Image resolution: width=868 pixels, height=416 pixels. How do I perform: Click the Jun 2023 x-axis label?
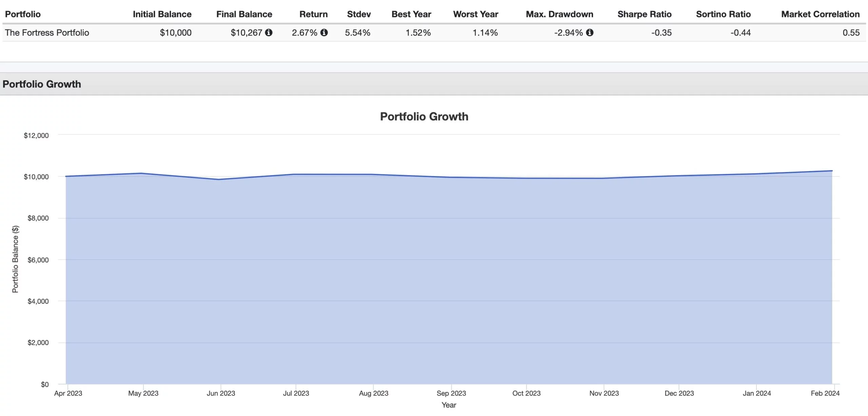[x=221, y=393]
